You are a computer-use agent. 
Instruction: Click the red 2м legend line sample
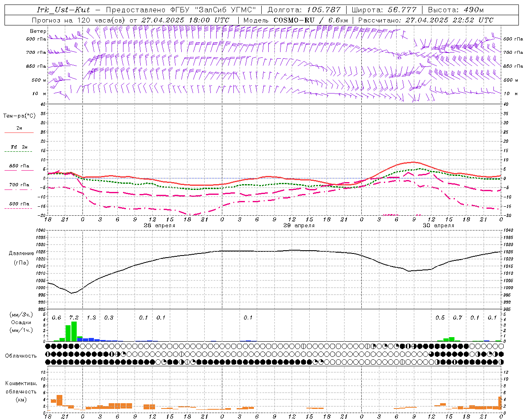click(x=19, y=132)
